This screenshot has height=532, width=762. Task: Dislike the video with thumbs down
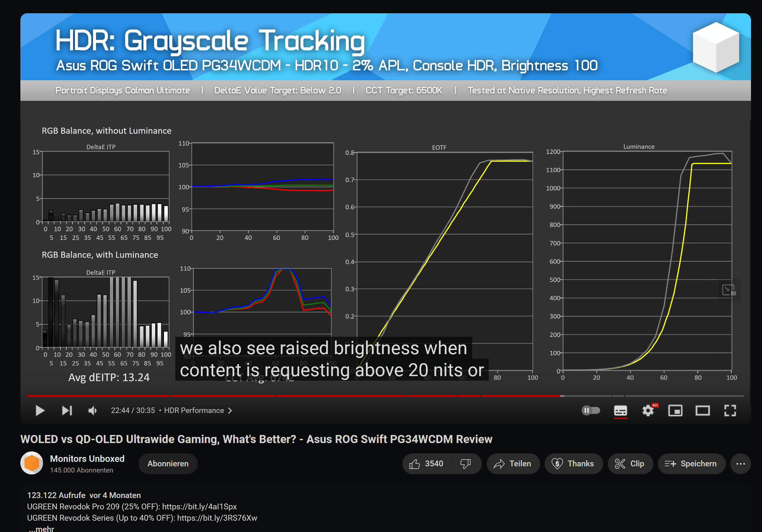point(466,464)
